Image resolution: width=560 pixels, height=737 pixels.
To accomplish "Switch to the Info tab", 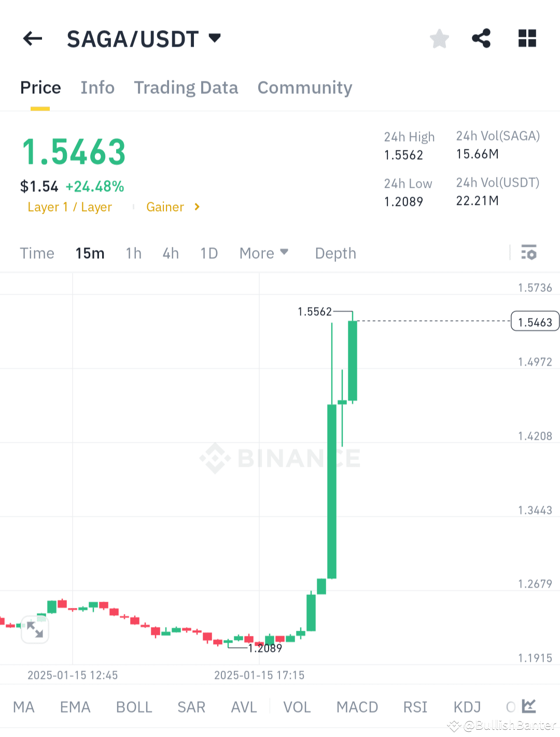I will coord(97,88).
